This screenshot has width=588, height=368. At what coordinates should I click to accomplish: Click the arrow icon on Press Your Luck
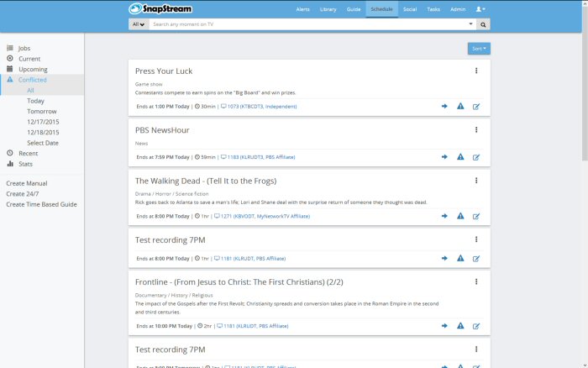444,106
